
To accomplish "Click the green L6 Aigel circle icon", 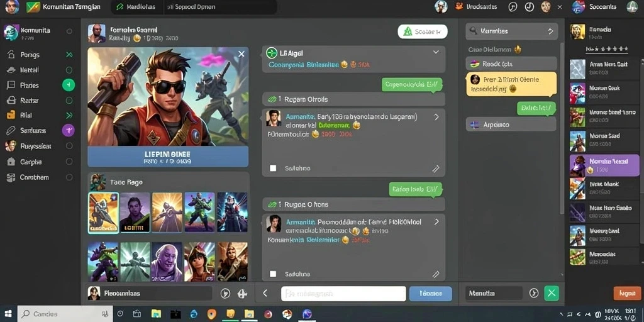I will tap(272, 53).
